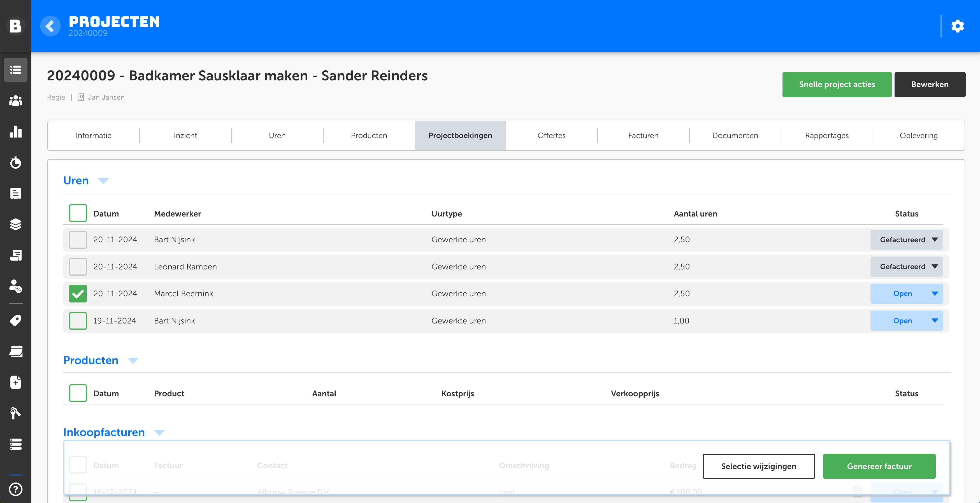Click the Snelle project acties button
980x503 pixels.
[x=837, y=84]
